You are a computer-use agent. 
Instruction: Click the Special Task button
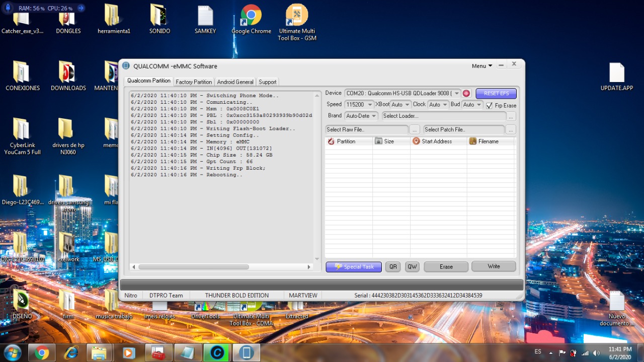(x=354, y=267)
